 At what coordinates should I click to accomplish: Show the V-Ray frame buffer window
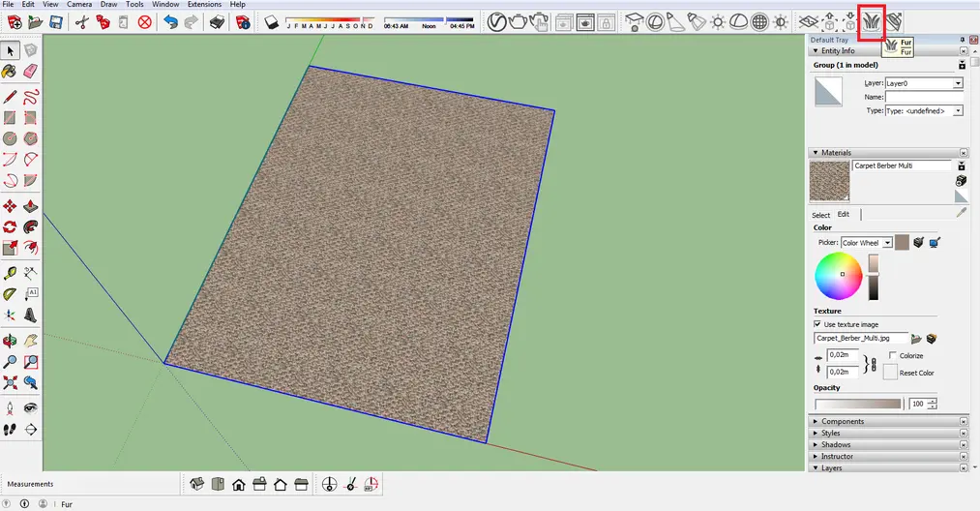click(x=585, y=23)
